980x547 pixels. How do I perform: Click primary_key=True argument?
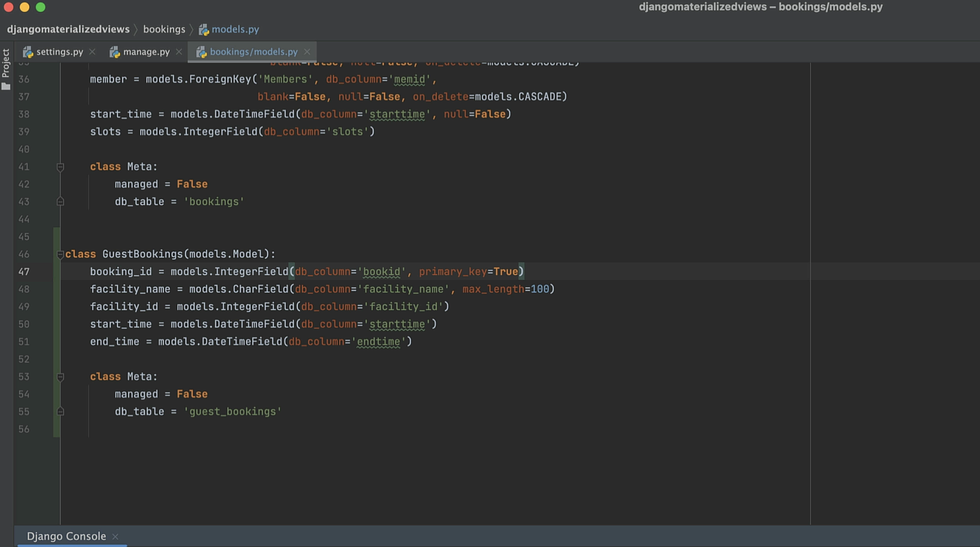469,272
